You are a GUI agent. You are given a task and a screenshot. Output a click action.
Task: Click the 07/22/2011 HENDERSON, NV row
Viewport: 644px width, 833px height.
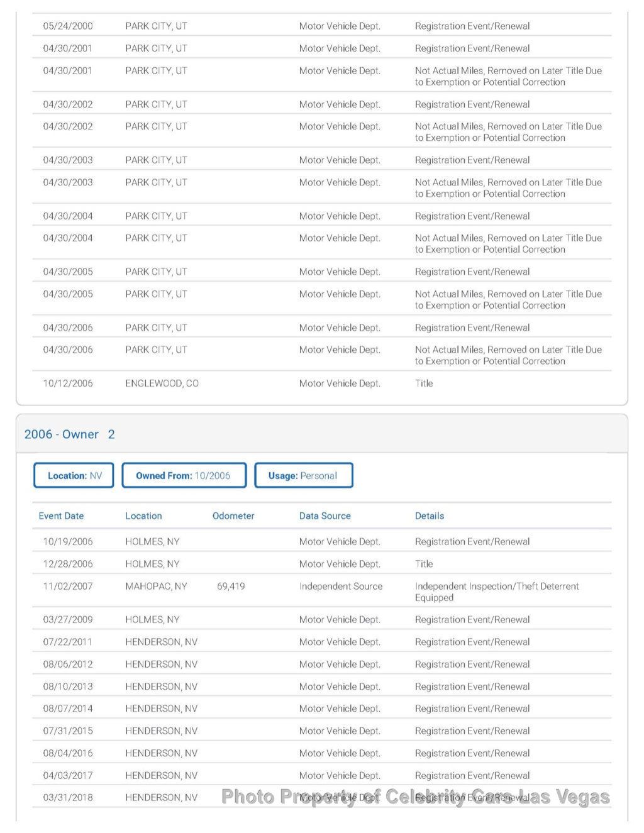pyautogui.click(x=321, y=642)
